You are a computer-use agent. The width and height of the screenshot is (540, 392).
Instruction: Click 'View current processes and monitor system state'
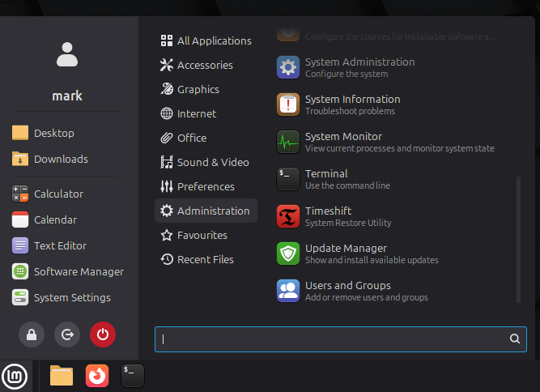coord(400,148)
